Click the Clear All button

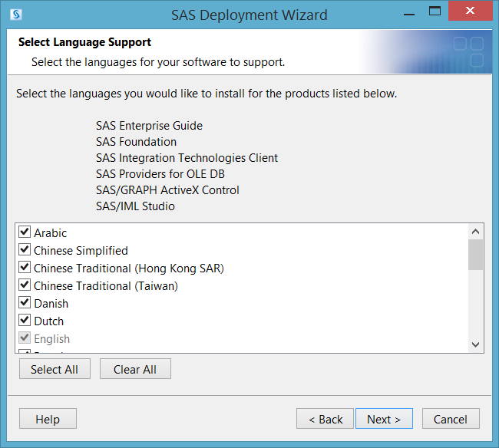pyautogui.click(x=135, y=369)
